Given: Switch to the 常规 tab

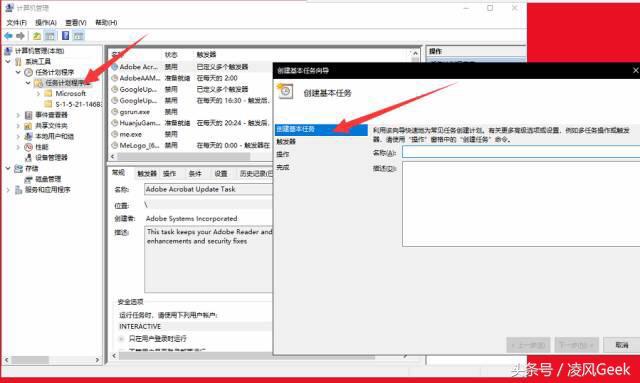Looking at the screenshot, I should coord(118,173).
